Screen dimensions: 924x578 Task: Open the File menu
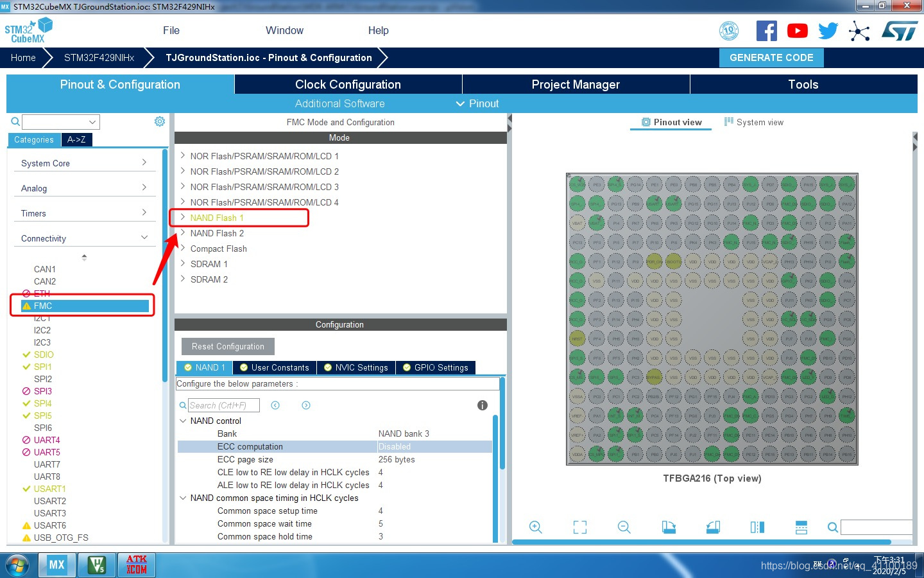171,30
